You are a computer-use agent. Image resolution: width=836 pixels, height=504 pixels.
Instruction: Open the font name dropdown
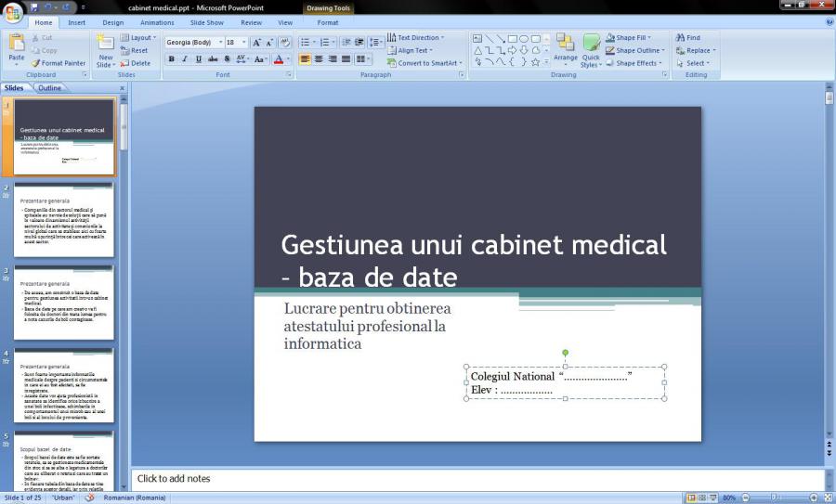tap(220, 43)
